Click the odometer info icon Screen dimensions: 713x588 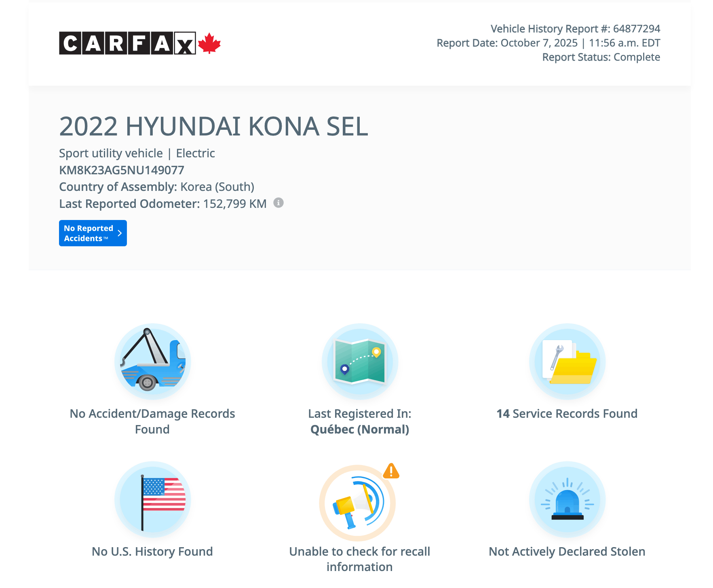coord(278,203)
